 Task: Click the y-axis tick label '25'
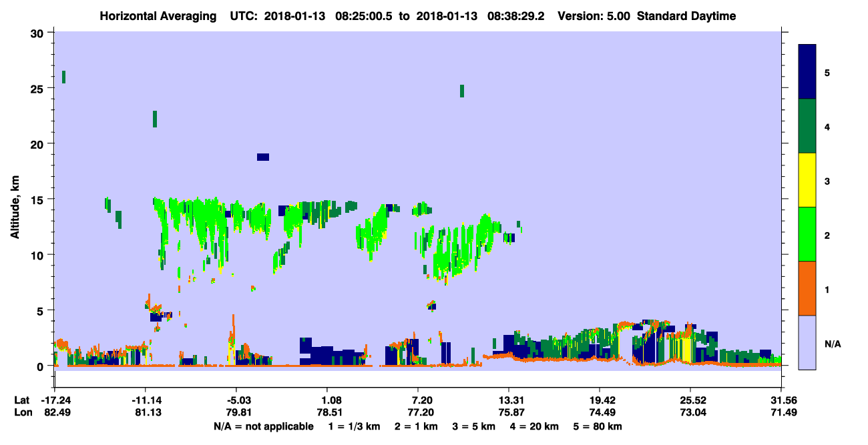[39, 88]
